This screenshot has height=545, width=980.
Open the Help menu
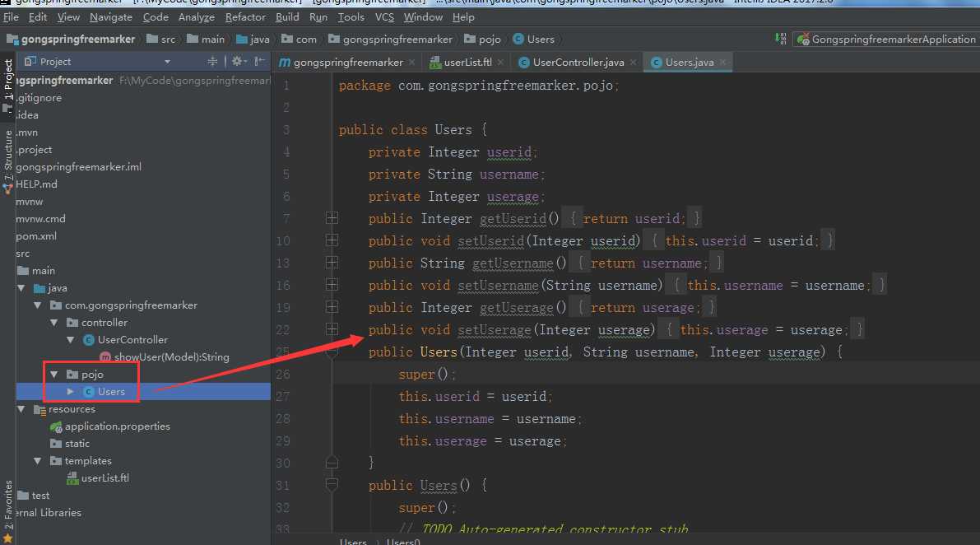point(463,17)
